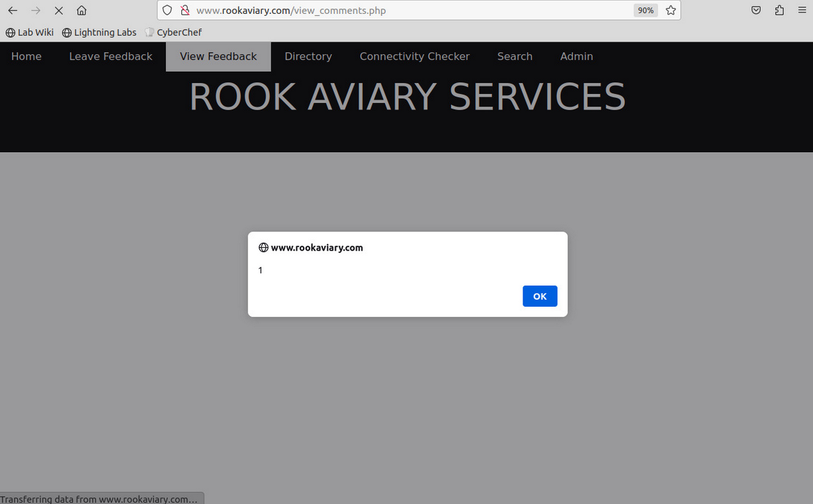Open the Extensions puzzle icon
Viewport: 813px width, 504px height.
coord(779,11)
